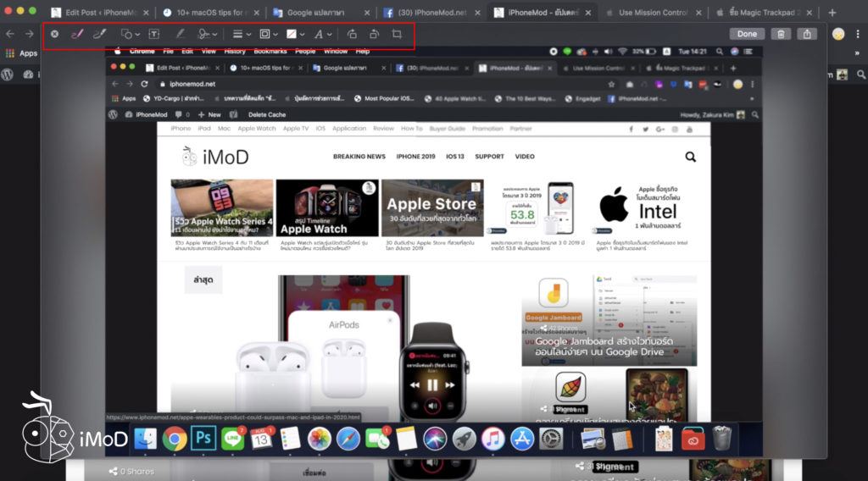
Task: Select the Highlight pen tool
Action: 180,34
